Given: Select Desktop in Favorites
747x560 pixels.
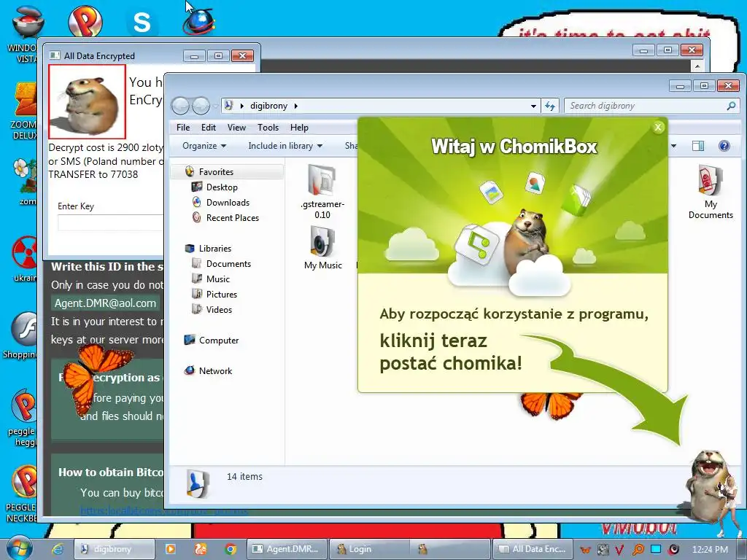Looking at the screenshot, I should [x=222, y=187].
